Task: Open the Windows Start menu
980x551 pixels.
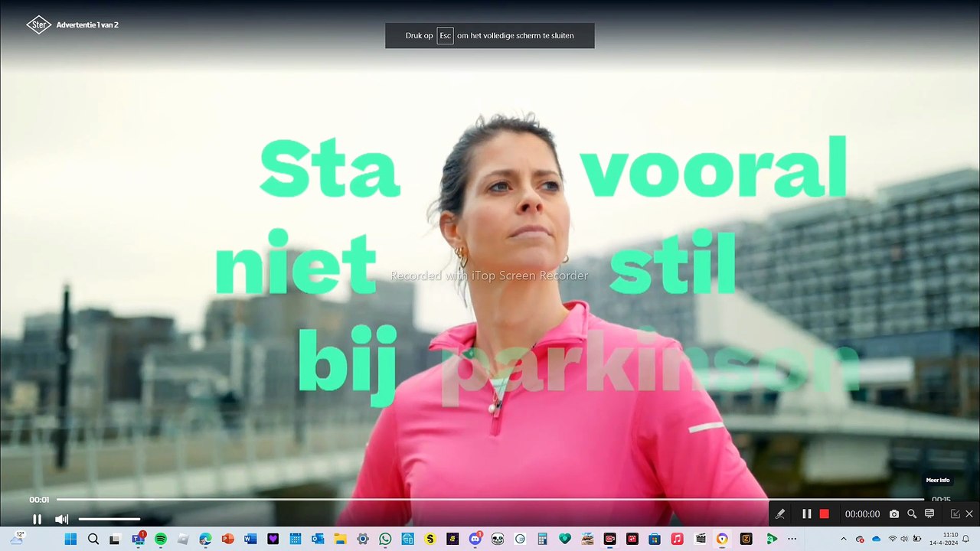Action: [x=70, y=539]
